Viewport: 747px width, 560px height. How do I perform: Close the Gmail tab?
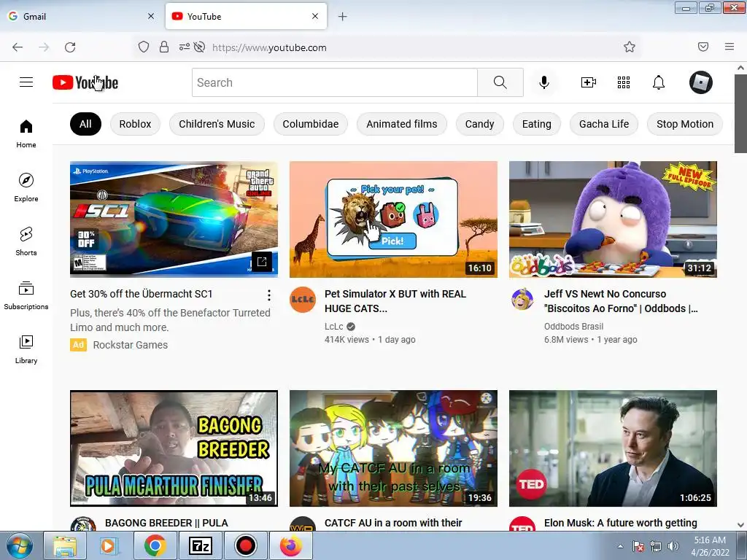coord(151,16)
